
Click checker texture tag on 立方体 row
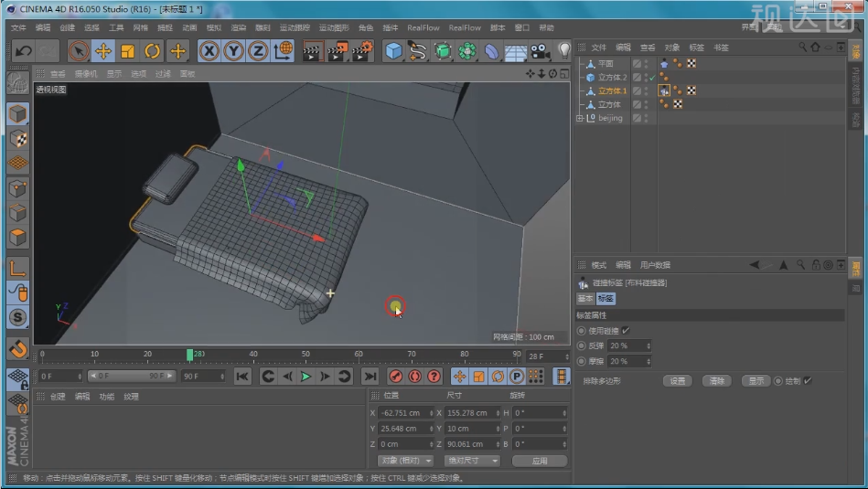click(x=678, y=104)
